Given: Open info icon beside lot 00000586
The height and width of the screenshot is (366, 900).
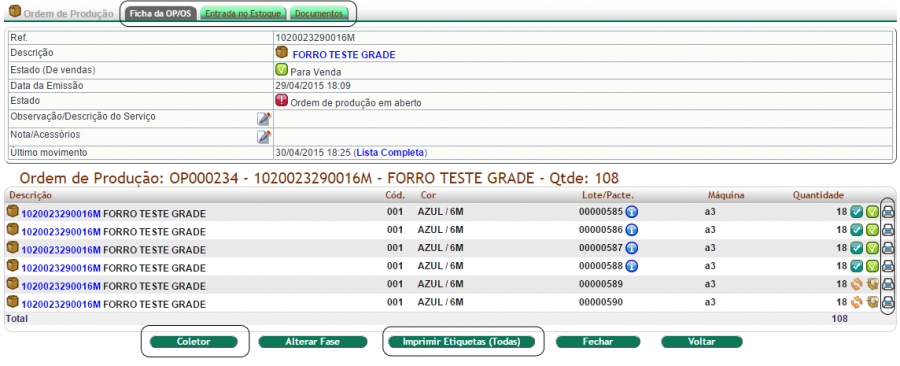Looking at the screenshot, I should click(x=631, y=230).
